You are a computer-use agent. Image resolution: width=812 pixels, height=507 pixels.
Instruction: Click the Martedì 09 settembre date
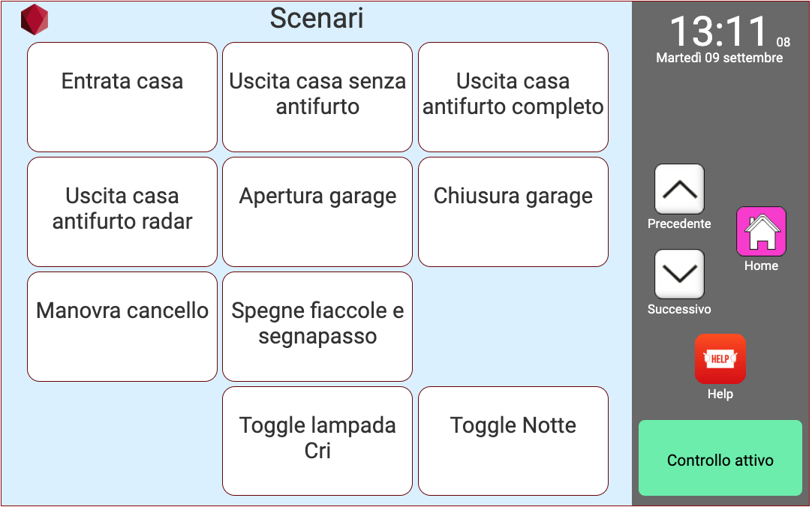point(719,58)
